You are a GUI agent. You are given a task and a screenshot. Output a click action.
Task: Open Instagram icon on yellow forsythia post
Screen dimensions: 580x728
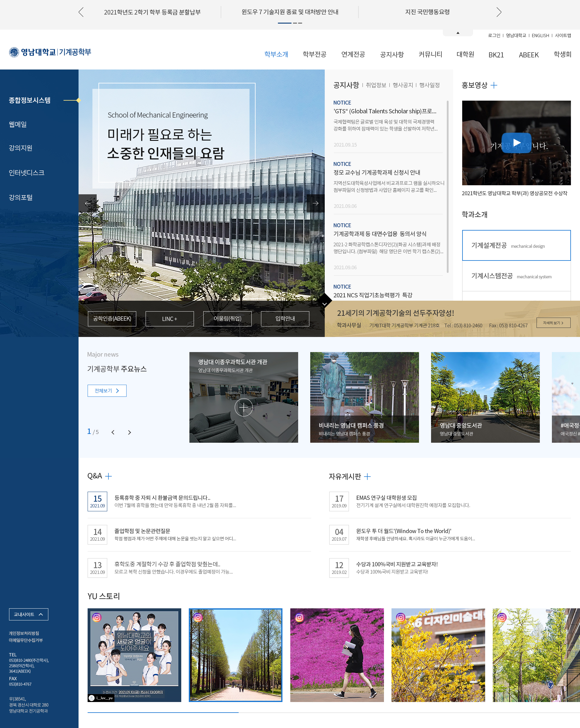click(401, 617)
